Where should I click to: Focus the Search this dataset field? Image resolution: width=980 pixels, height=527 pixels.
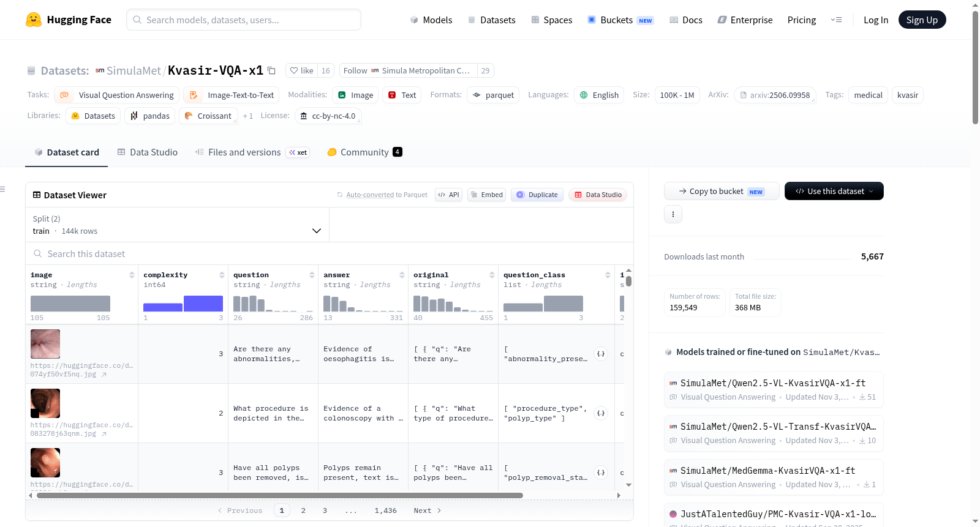pyautogui.click(x=330, y=253)
